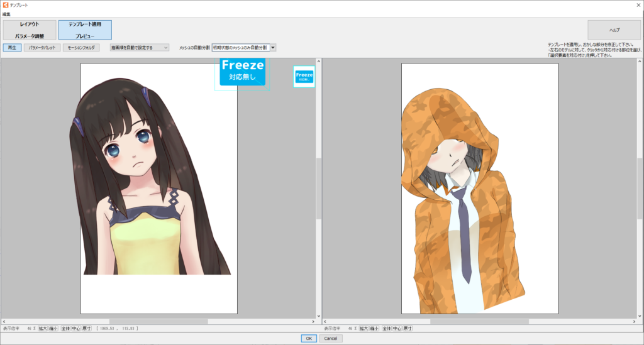This screenshot has width=644, height=345.
Task: Click the twin-tail girl model preview
Action: point(150,177)
